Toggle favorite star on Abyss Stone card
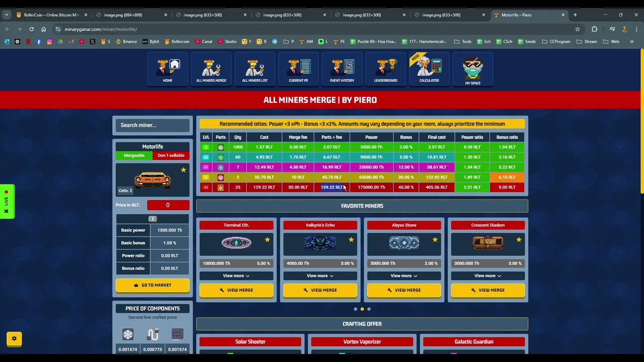 435,240
